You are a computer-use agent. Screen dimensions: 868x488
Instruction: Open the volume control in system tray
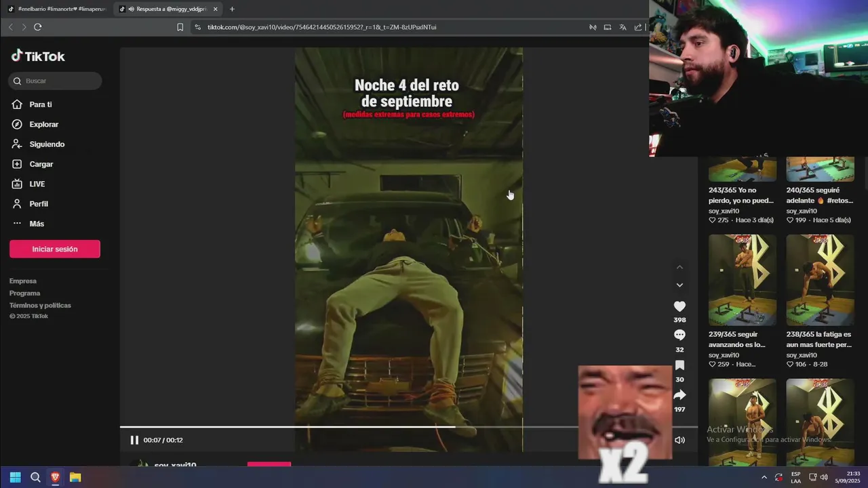[824, 477]
